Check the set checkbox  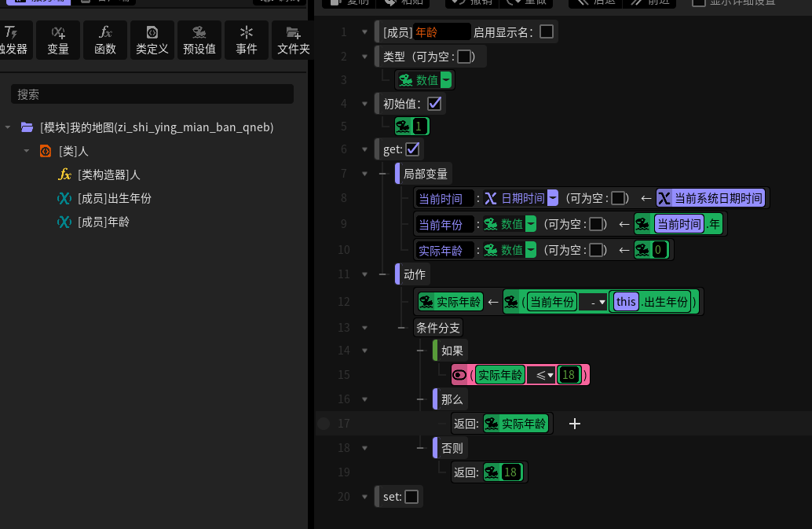click(411, 497)
